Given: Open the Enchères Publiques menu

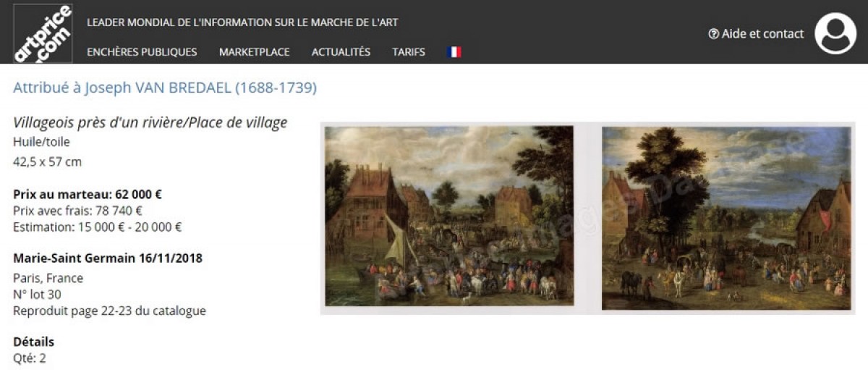Looking at the screenshot, I should click(142, 52).
